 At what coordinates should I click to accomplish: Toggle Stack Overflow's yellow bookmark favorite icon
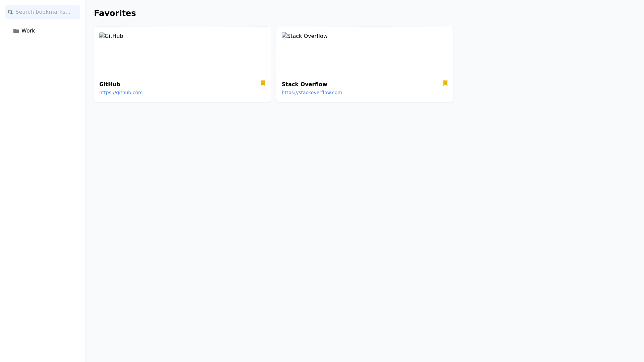(x=445, y=83)
